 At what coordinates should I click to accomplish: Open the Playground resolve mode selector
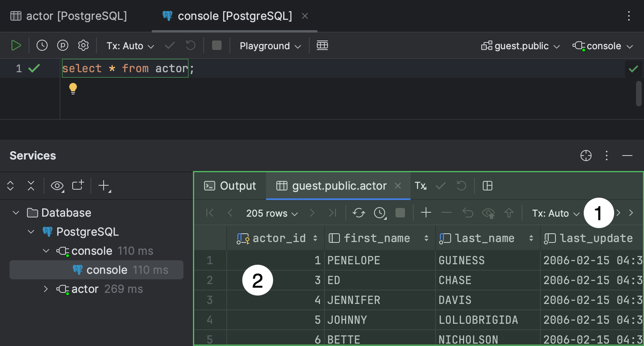tap(270, 46)
